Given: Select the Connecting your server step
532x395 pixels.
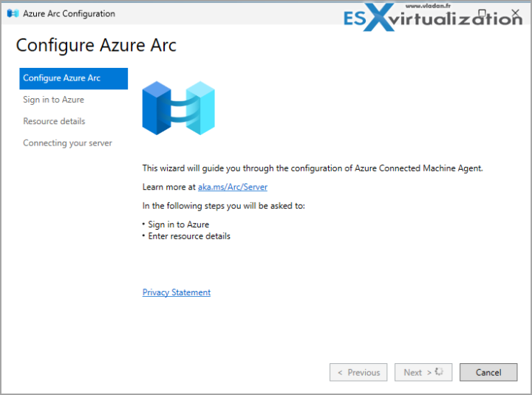Looking at the screenshot, I should pos(67,143).
